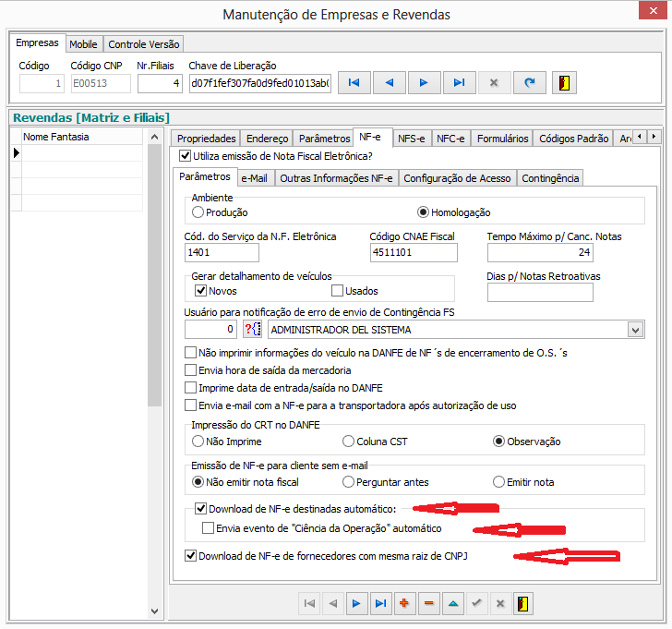Click the Nome Fantasia list scroll-up arrow
The width and height of the screenshot is (672, 629).
click(155, 137)
